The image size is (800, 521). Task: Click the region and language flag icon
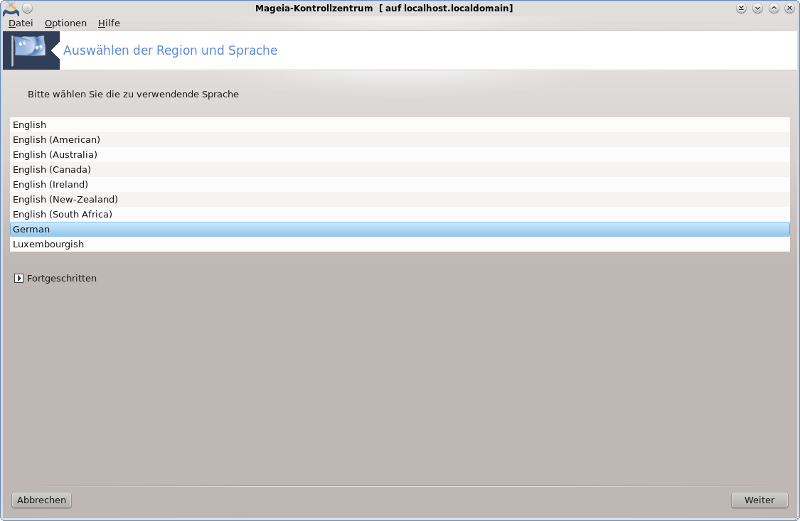click(31, 50)
